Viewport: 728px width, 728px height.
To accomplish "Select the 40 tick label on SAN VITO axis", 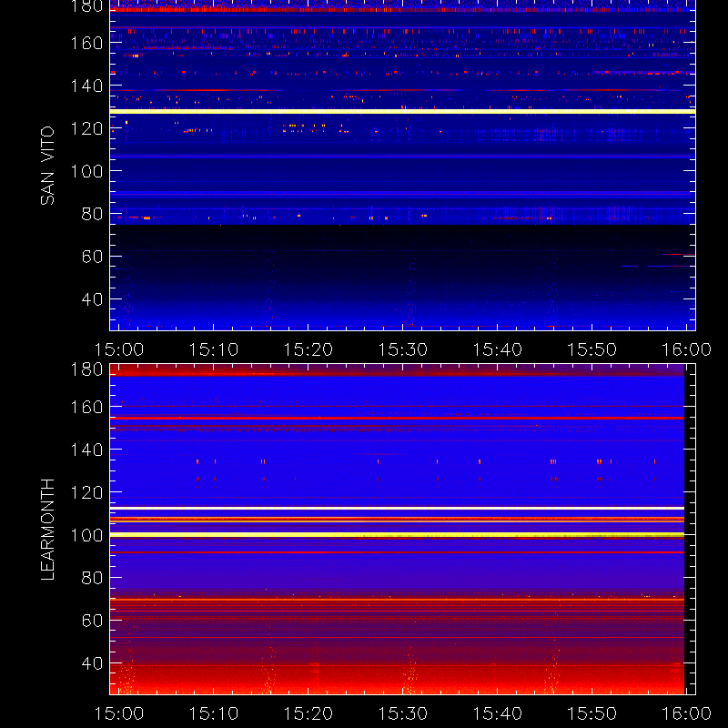I will (x=92, y=299).
